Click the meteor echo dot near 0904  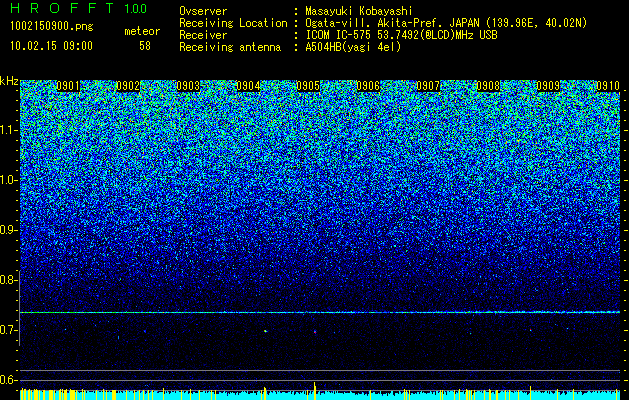(265, 331)
